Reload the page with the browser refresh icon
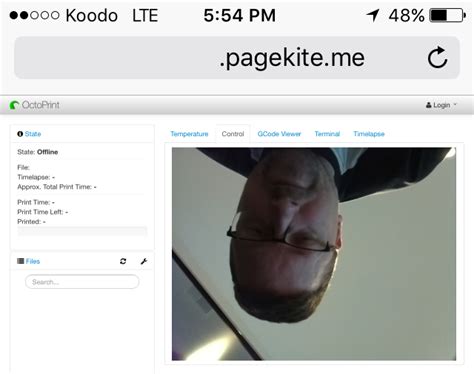 pos(437,57)
